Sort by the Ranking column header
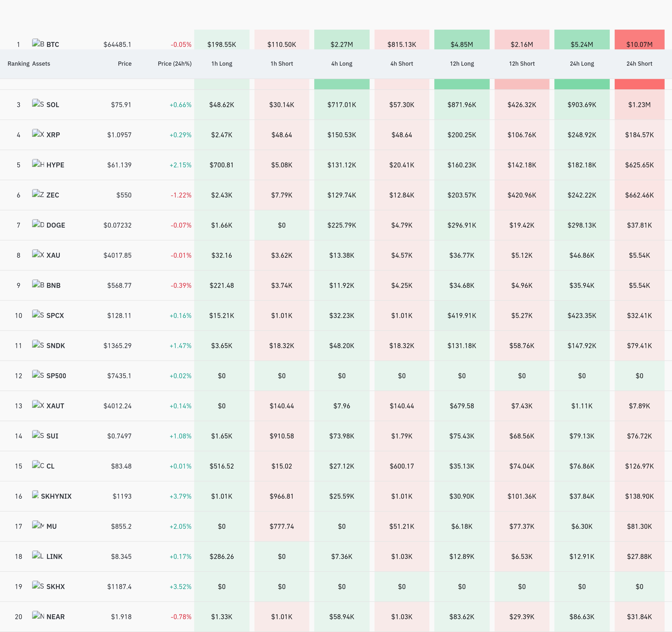This screenshot has width=672, height=632. [x=19, y=63]
